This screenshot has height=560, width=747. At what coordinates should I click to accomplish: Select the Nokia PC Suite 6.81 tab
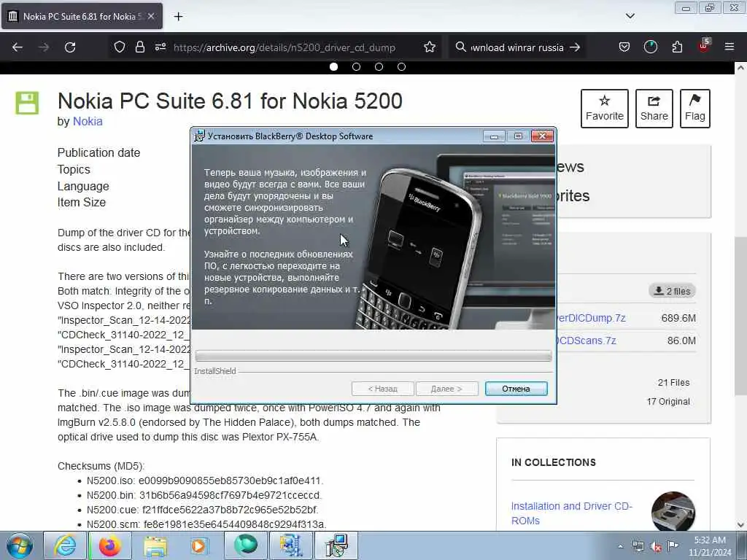tap(82, 16)
